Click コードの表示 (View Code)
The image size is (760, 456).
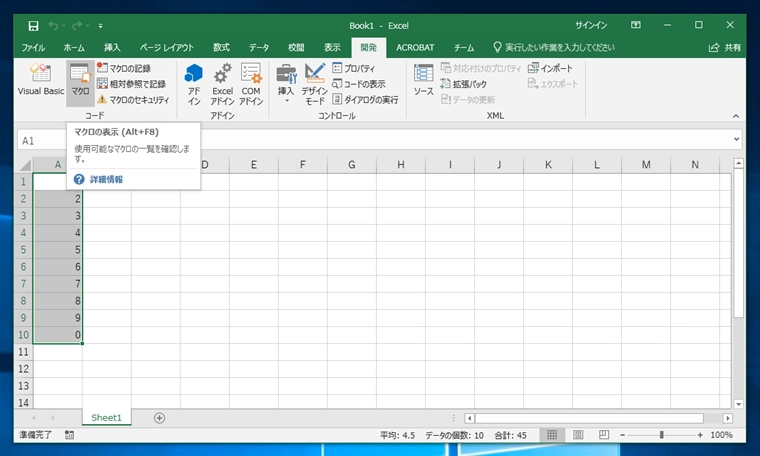pos(359,84)
